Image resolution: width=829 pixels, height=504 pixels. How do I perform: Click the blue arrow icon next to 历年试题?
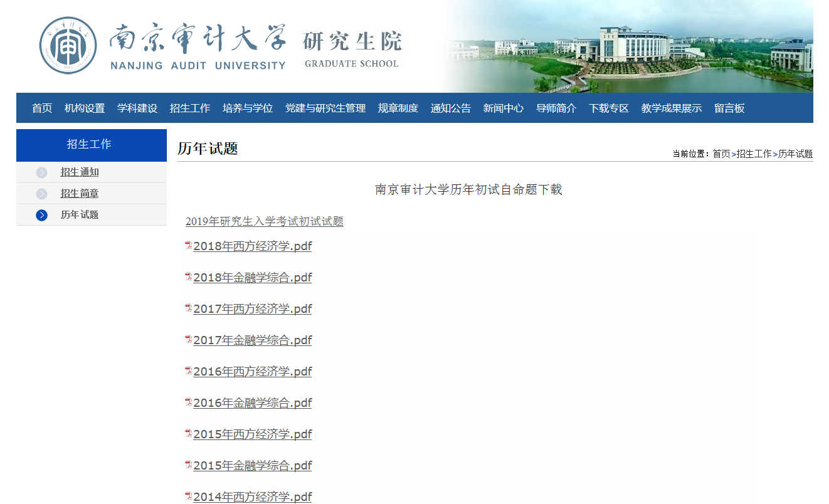tap(42, 215)
